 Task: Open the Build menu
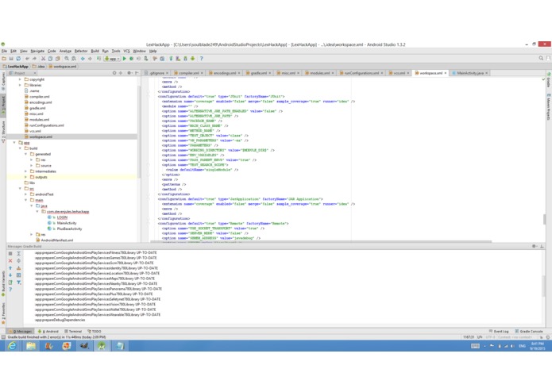point(95,52)
